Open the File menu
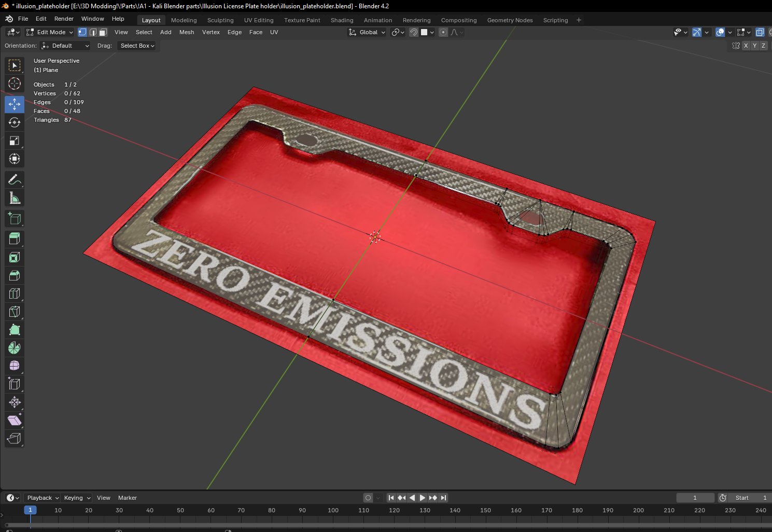772x532 pixels. (x=23, y=19)
